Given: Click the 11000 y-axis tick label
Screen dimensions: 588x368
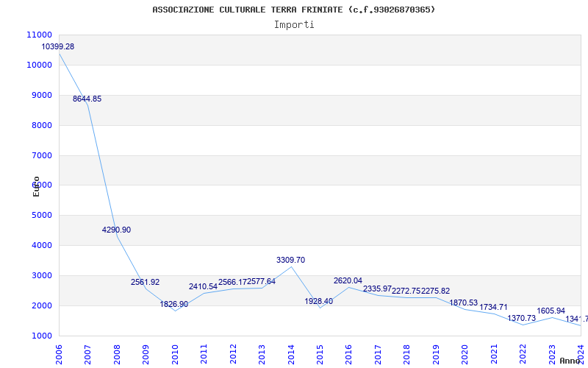Looking at the screenshot, I should pyautogui.click(x=40, y=35).
